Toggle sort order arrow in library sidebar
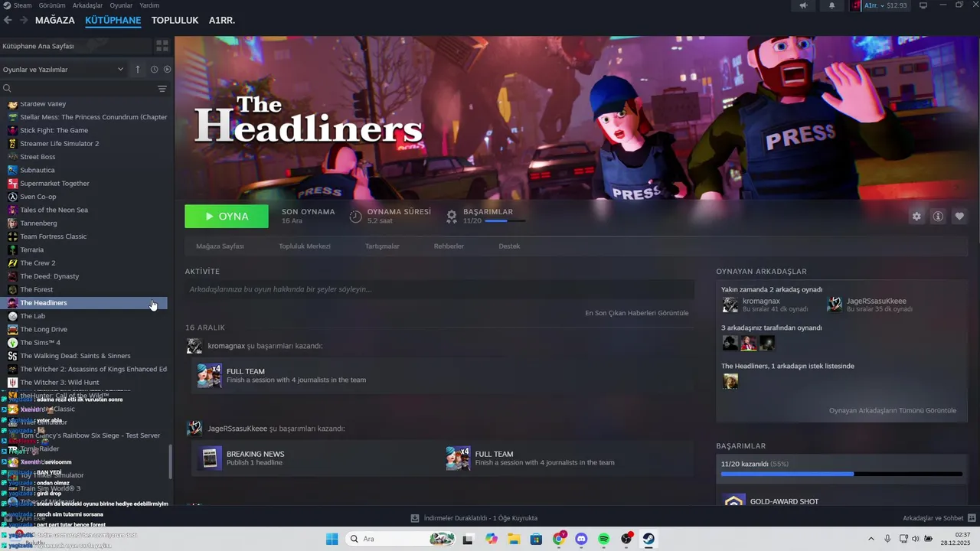Viewport: 980px width, 551px height. pos(138,70)
